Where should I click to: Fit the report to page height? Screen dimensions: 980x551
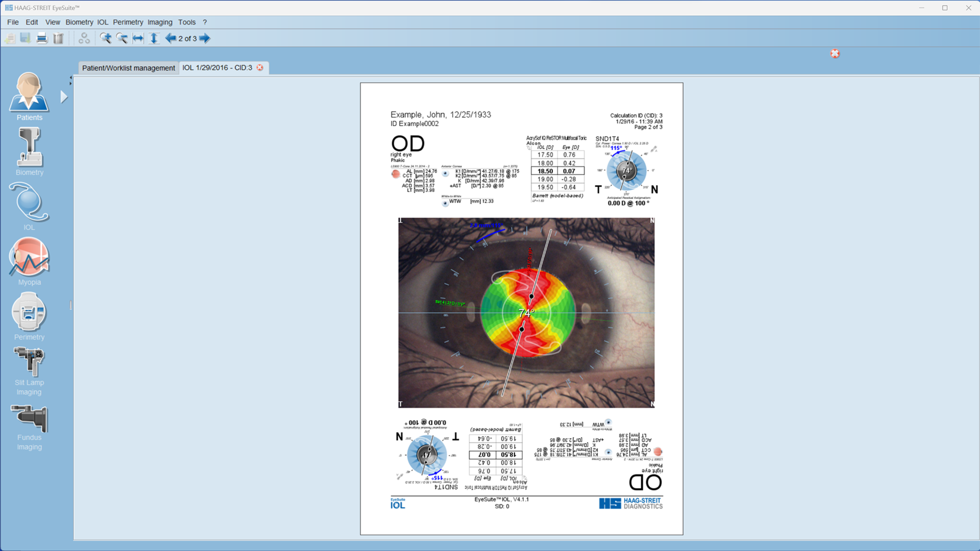click(x=154, y=38)
